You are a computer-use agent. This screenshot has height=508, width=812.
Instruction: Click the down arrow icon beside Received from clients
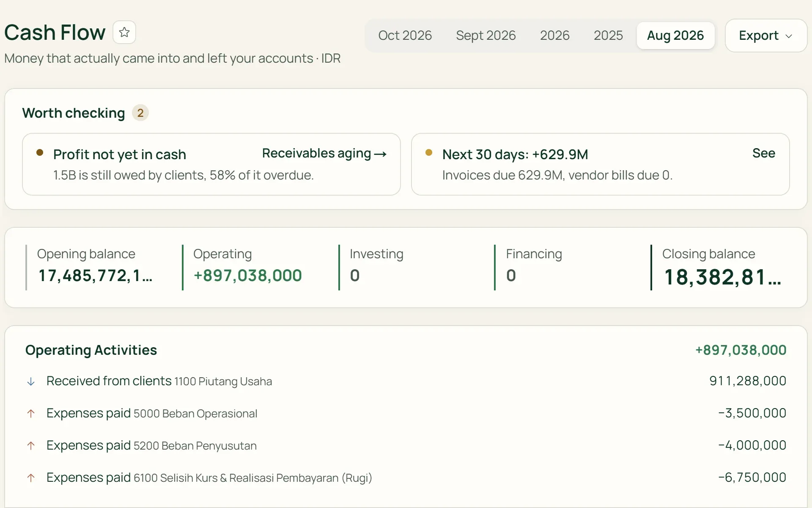31,381
